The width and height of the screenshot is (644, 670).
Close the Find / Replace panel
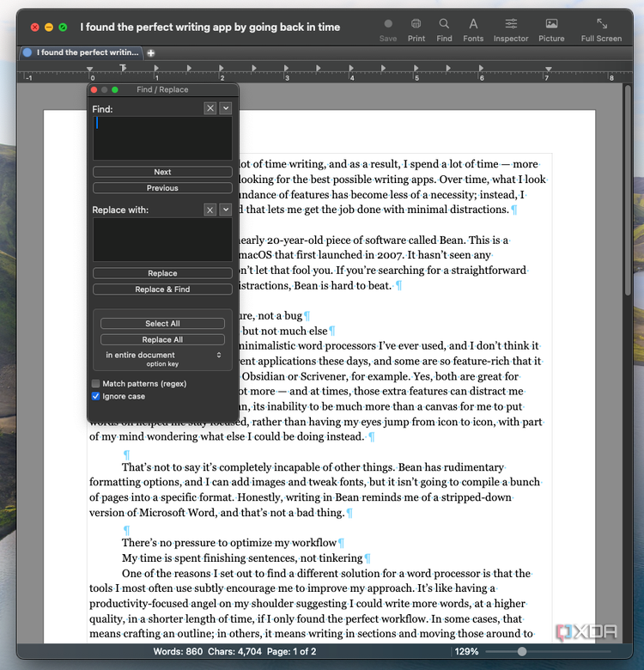(x=94, y=89)
